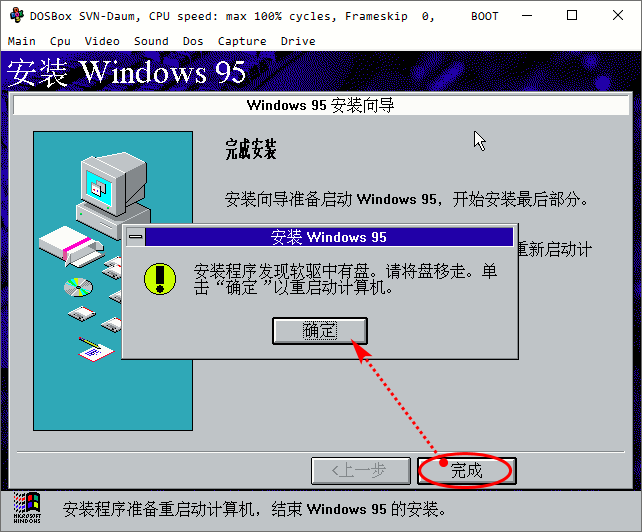Click the Microsoft Windows logo in status bar
Viewport: 642px width, 532px height.
[27, 507]
